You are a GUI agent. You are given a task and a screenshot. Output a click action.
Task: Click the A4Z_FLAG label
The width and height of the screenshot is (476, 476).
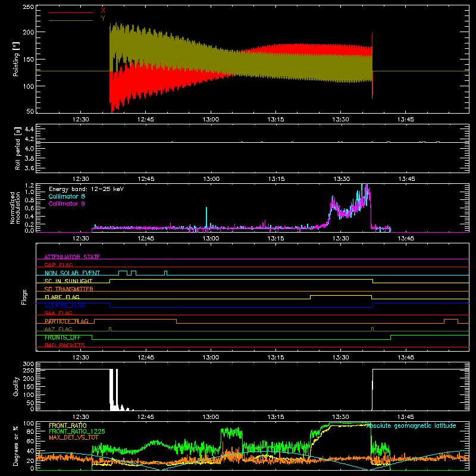pos(58,329)
